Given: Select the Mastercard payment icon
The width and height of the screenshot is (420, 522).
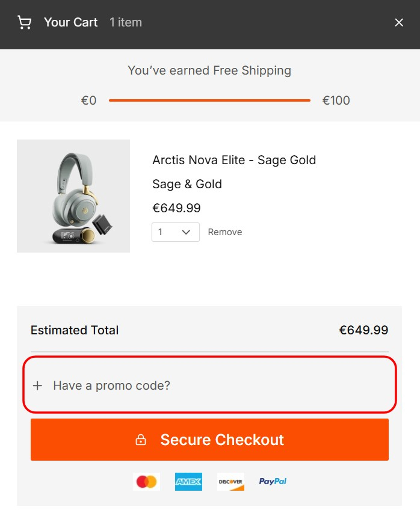Looking at the screenshot, I should click(146, 481).
